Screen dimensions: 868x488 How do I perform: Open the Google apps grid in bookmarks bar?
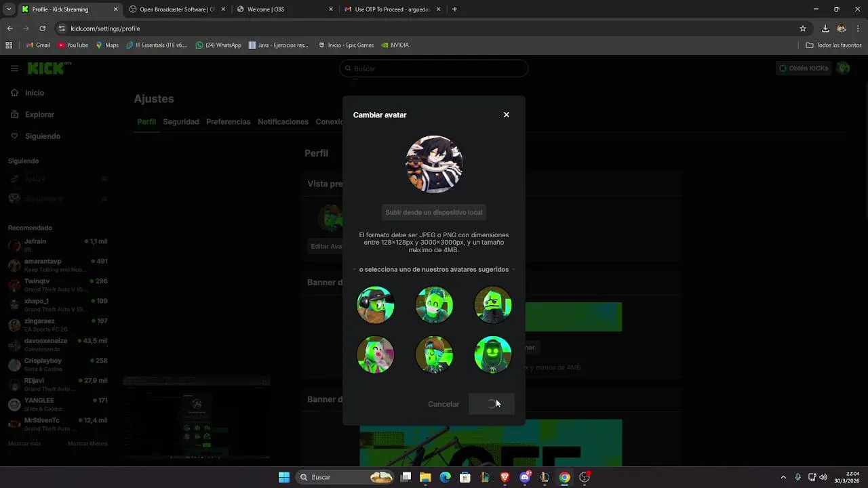pos(9,45)
